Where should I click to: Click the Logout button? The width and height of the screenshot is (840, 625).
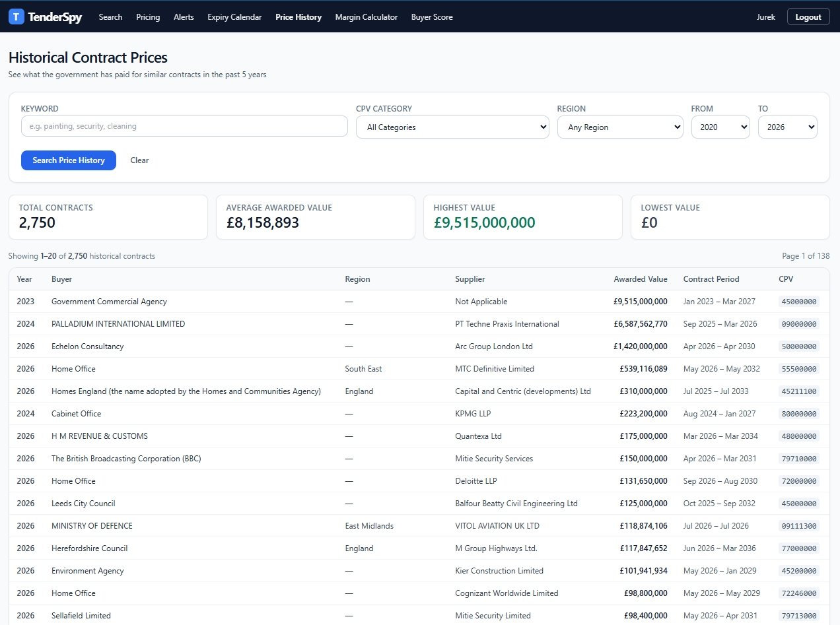click(x=808, y=17)
